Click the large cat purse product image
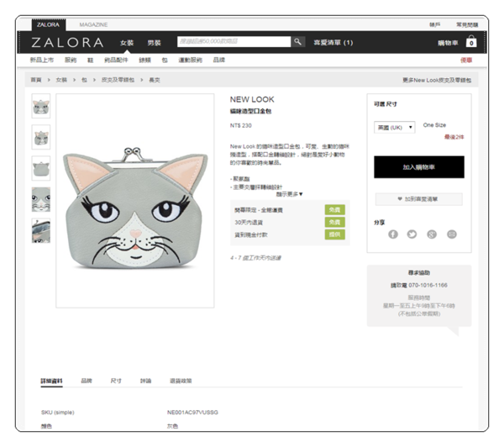The height and width of the screenshot is (447, 504). (x=135, y=201)
